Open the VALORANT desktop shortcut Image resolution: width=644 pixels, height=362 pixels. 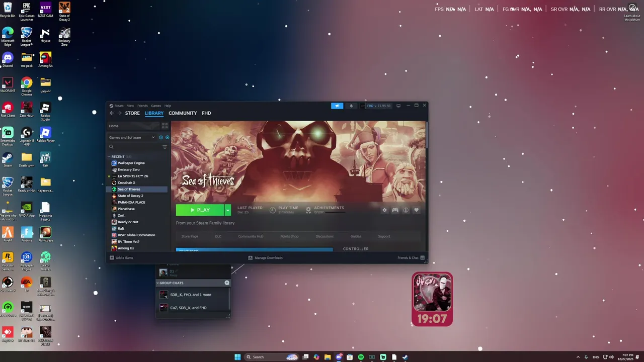tap(8, 85)
